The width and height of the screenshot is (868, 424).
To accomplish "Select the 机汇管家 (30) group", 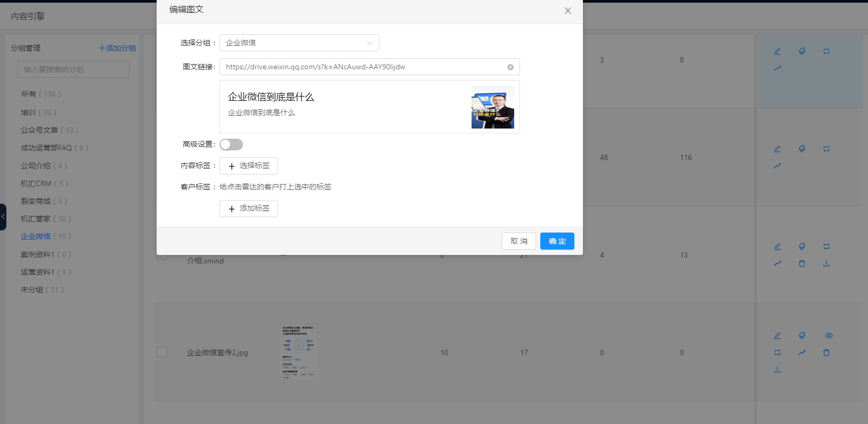I will (46, 219).
